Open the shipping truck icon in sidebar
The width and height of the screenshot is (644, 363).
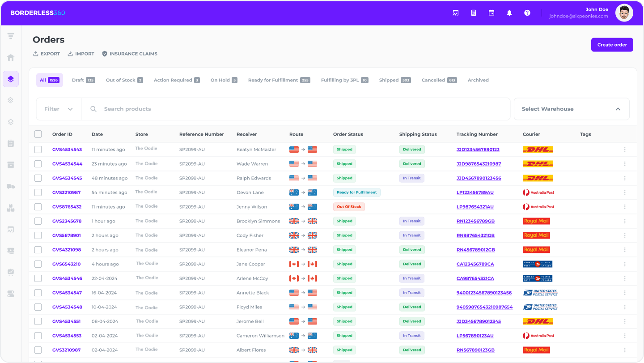coord(11,186)
